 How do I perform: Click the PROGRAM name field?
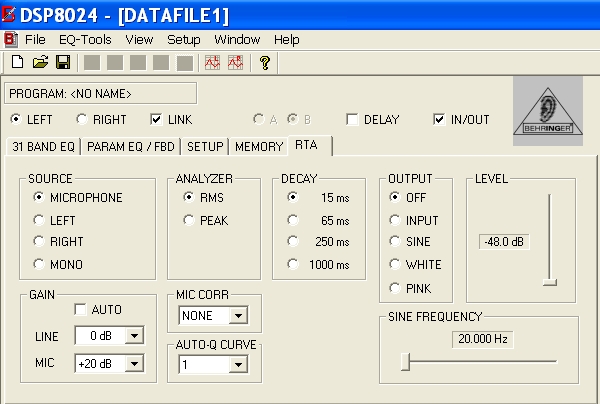(x=101, y=93)
